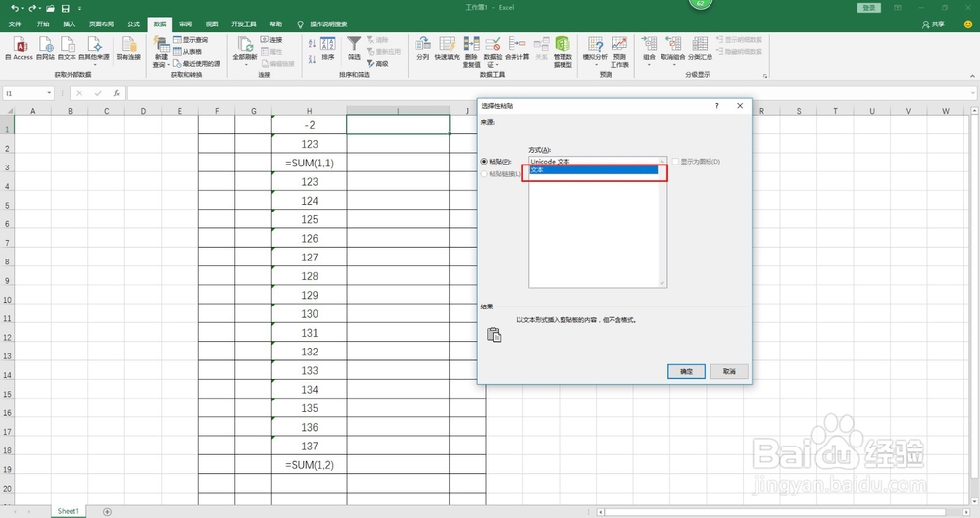Click the 登录 sign-in button
The height and width of the screenshot is (518, 980).
point(869,8)
